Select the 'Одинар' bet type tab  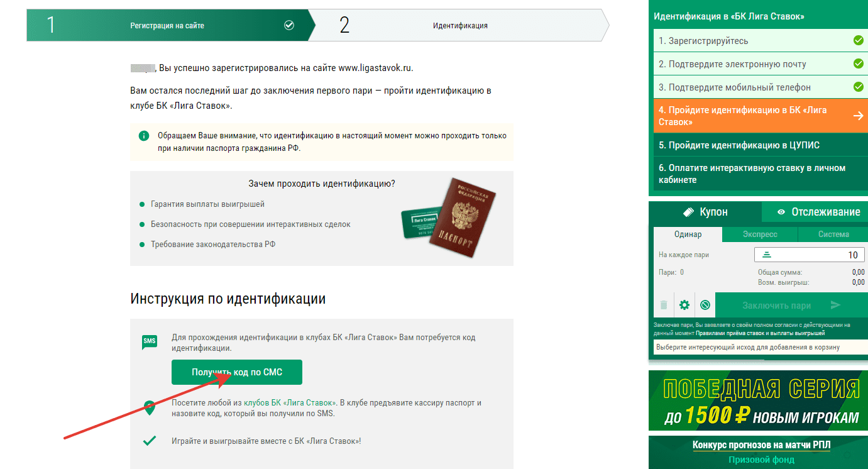coord(688,234)
